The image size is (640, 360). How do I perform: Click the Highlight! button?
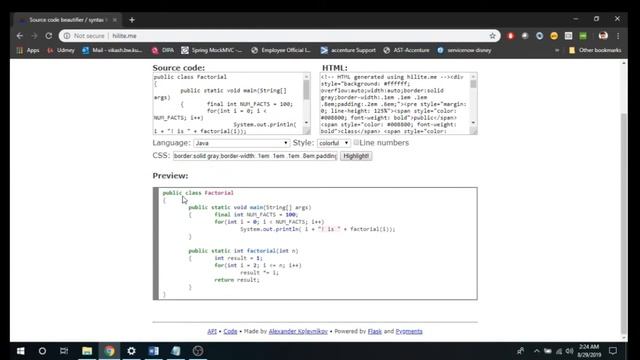tap(356, 156)
